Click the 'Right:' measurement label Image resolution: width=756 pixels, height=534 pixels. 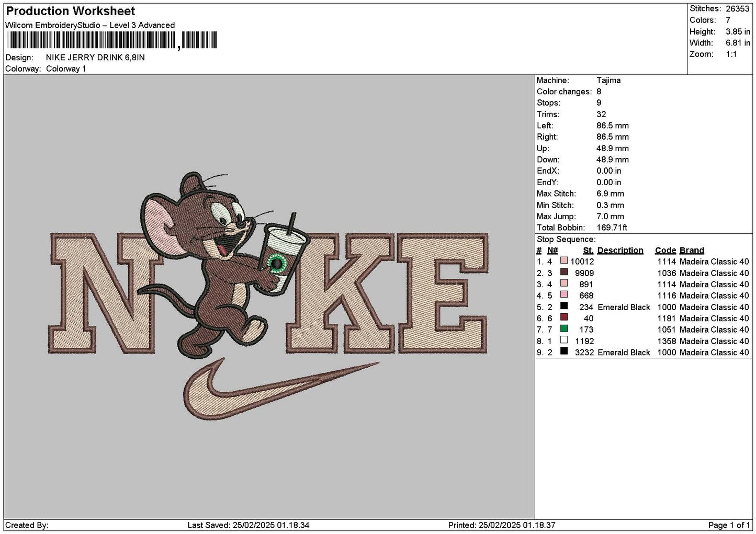(x=547, y=137)
